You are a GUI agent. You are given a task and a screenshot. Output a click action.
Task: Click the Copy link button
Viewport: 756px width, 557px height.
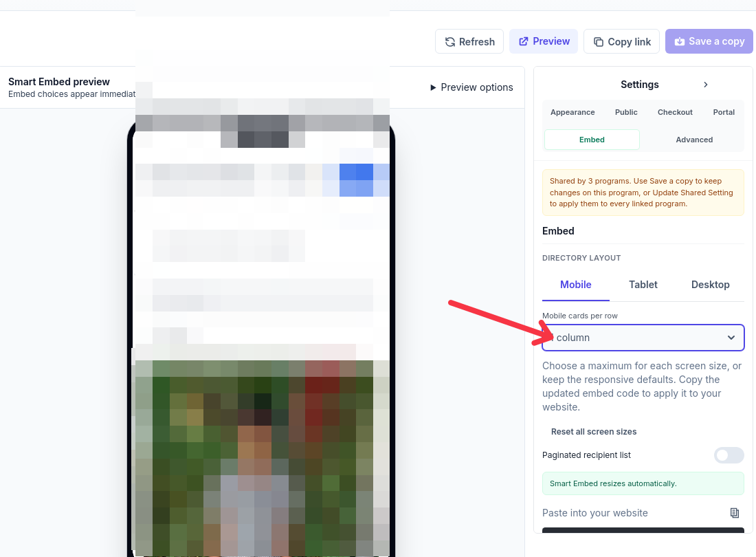coord(621,41)
